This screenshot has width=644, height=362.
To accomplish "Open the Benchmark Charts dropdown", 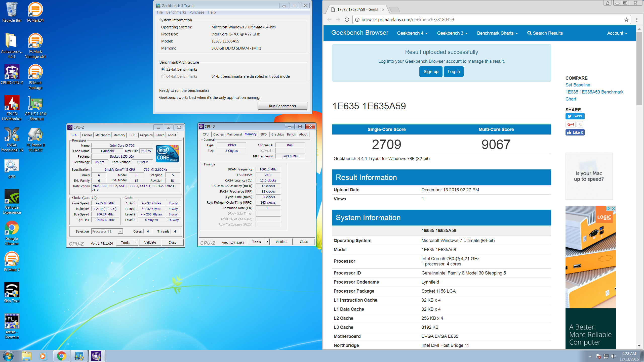I will [x=497, y=33].
